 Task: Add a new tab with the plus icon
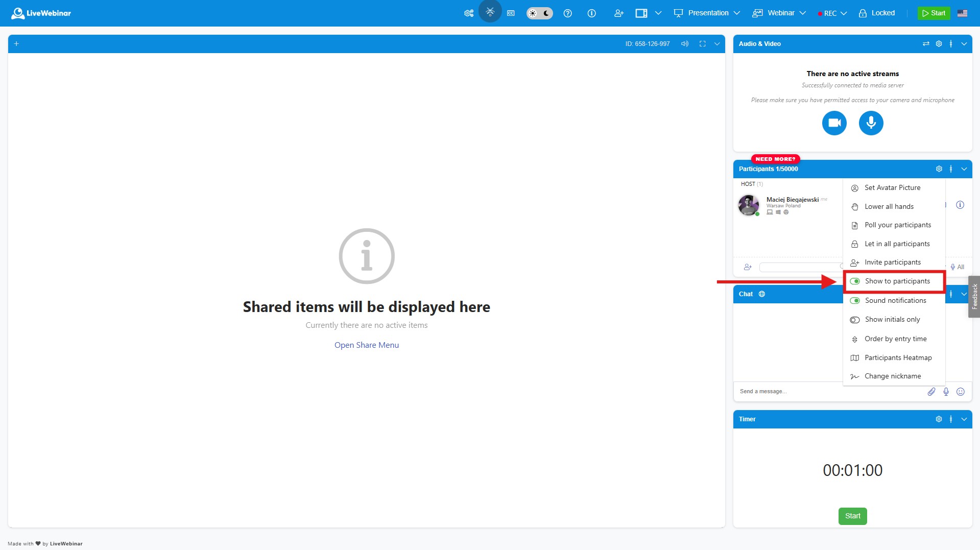[16, 44]
